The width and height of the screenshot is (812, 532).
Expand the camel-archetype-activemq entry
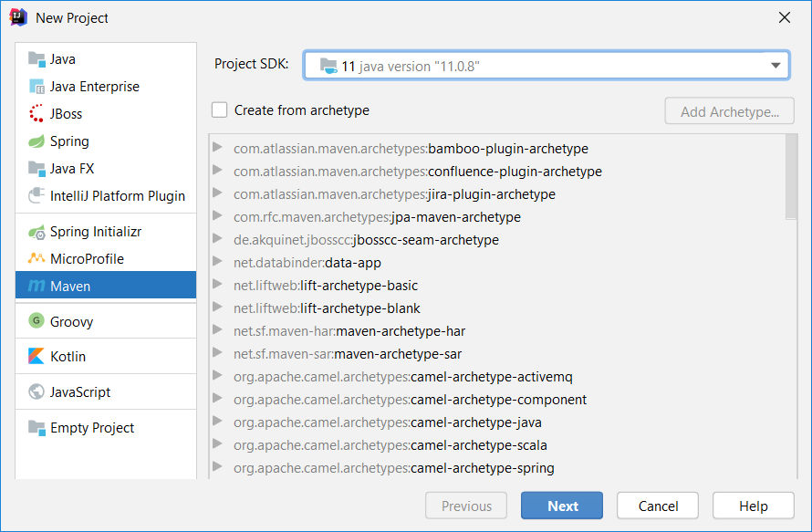click(217, 376)
